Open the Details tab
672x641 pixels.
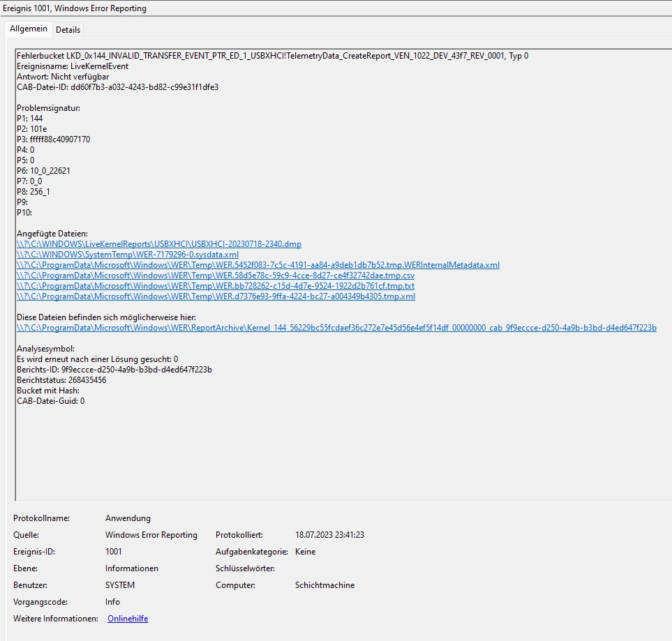(68, 30)
